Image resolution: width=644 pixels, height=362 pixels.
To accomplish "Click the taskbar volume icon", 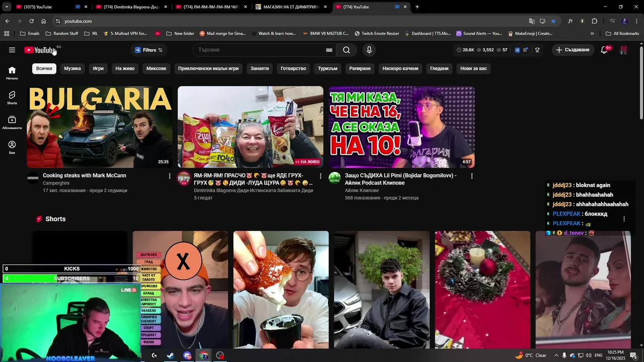I will click(589, 355).
